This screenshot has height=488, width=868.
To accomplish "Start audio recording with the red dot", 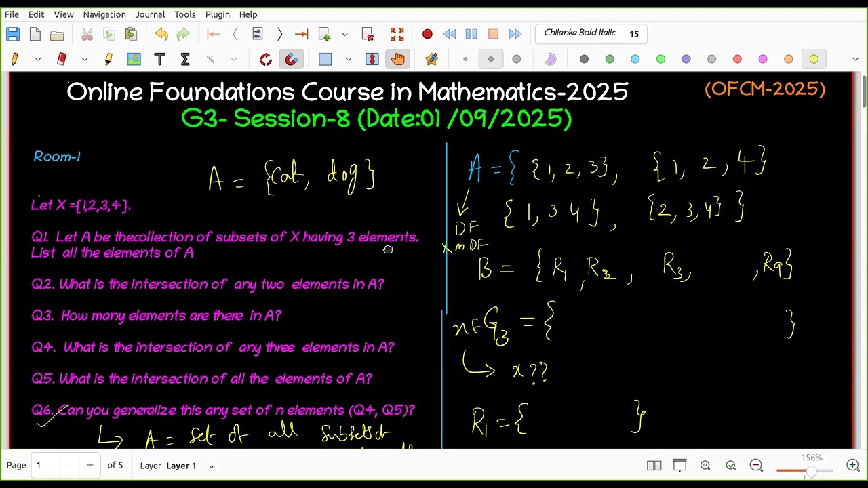I will coord(427,34).
